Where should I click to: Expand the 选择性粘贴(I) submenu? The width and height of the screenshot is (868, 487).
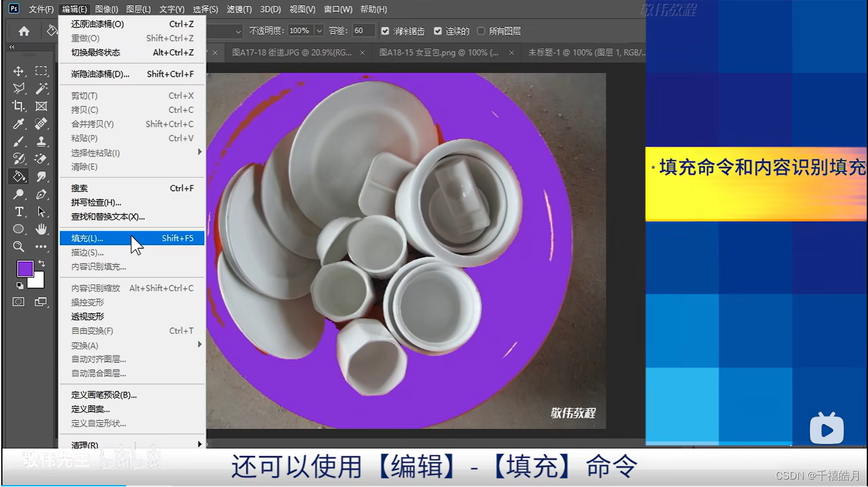pyautogui.click(x=200, y=152)
